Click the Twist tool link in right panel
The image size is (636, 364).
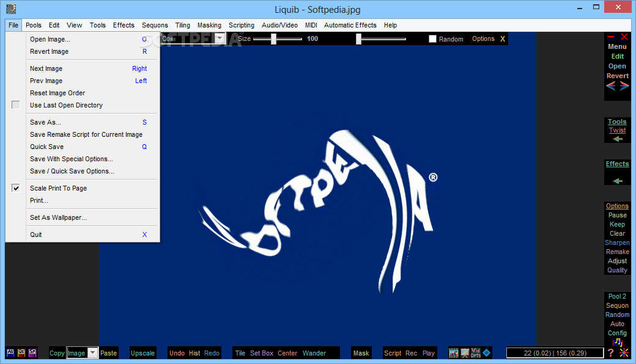click(x=617, y=130)
